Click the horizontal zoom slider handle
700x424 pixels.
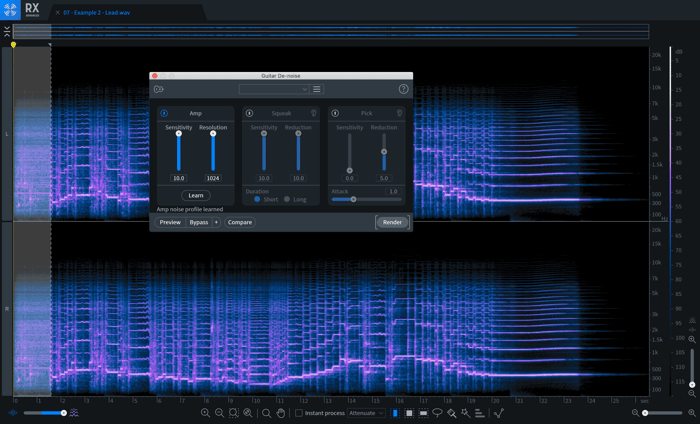pyautogui.click(x=645, y=413)
